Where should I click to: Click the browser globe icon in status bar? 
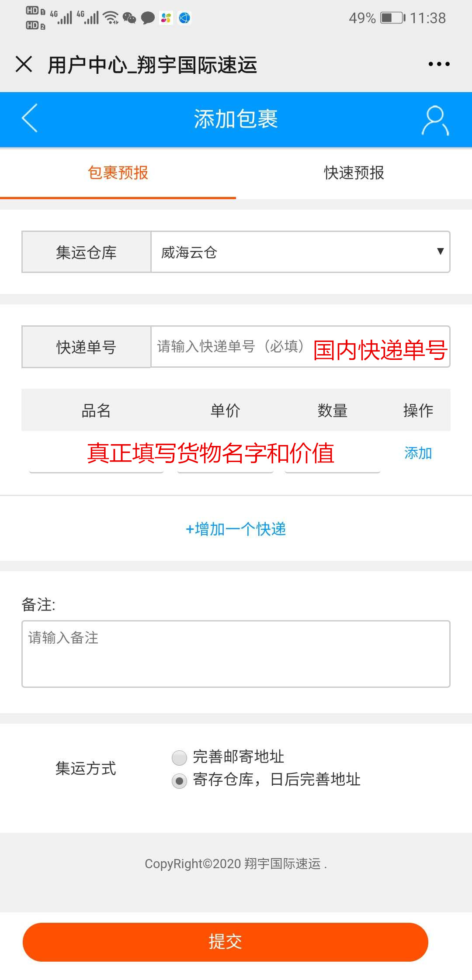tap(185, 17)
